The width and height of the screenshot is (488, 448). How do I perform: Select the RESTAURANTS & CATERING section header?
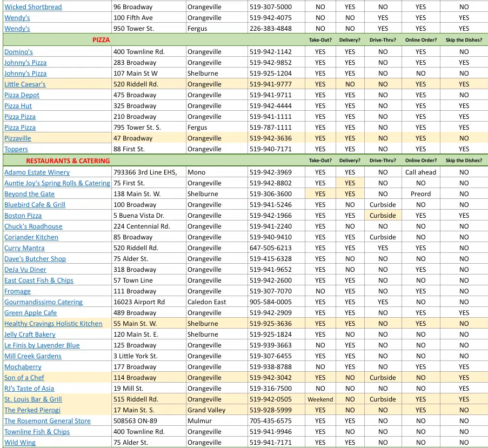[68, 161]
